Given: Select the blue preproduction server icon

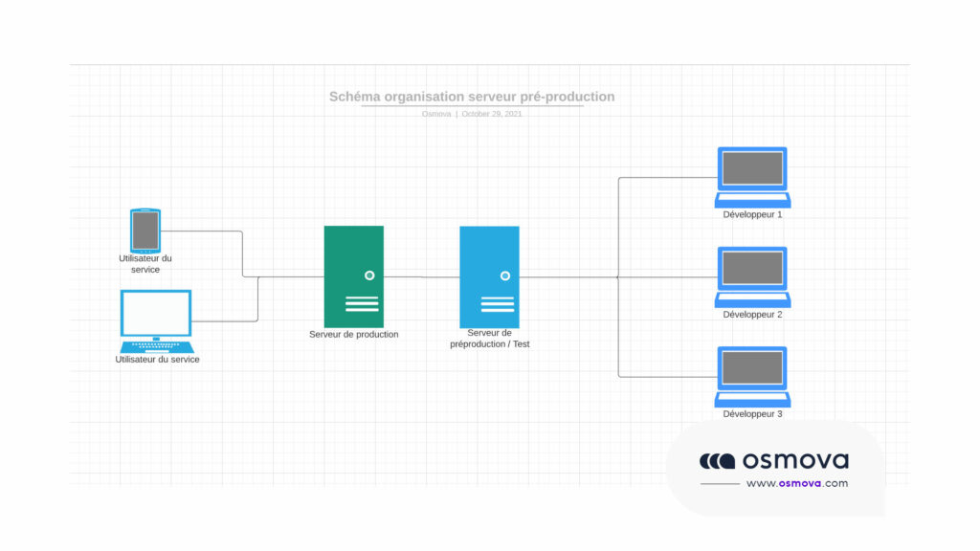Looking at the screenshot, I should 489,276.
